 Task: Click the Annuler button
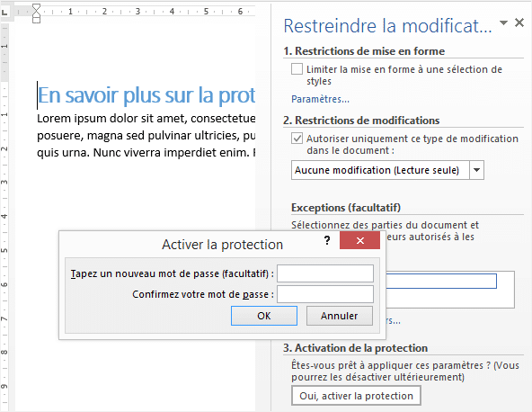(340, 316)
